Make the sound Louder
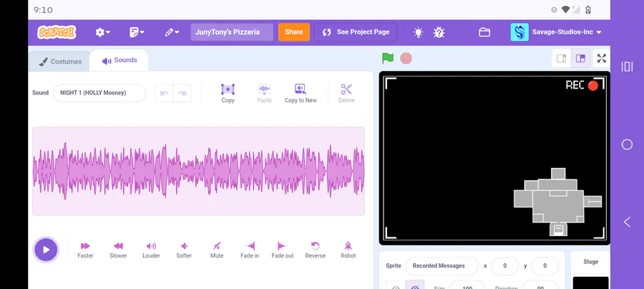 click(151, 250)
